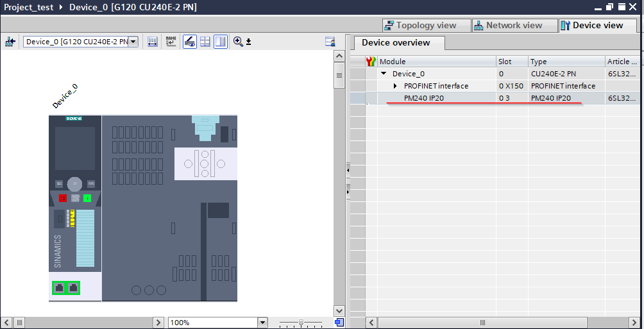
Task: Click the save window settings icon
Action: 330,42
